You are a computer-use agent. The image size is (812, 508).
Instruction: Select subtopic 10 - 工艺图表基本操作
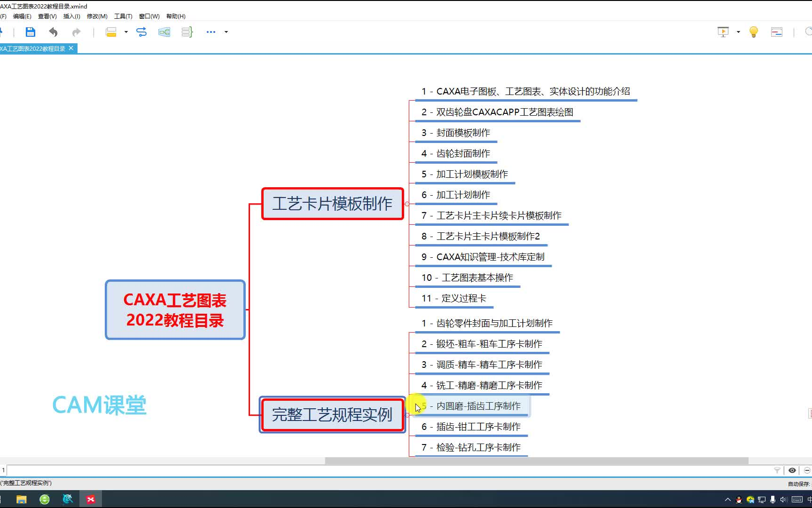click(x=468, y=278)
